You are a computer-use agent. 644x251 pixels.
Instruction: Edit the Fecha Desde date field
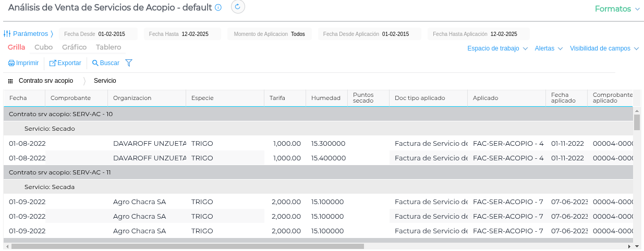click(112, 34)
